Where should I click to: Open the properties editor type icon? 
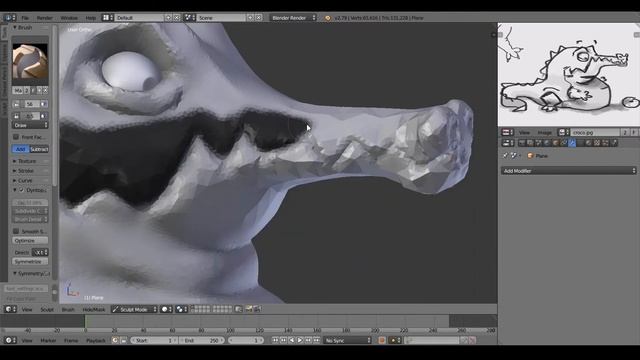click(508, 143)
